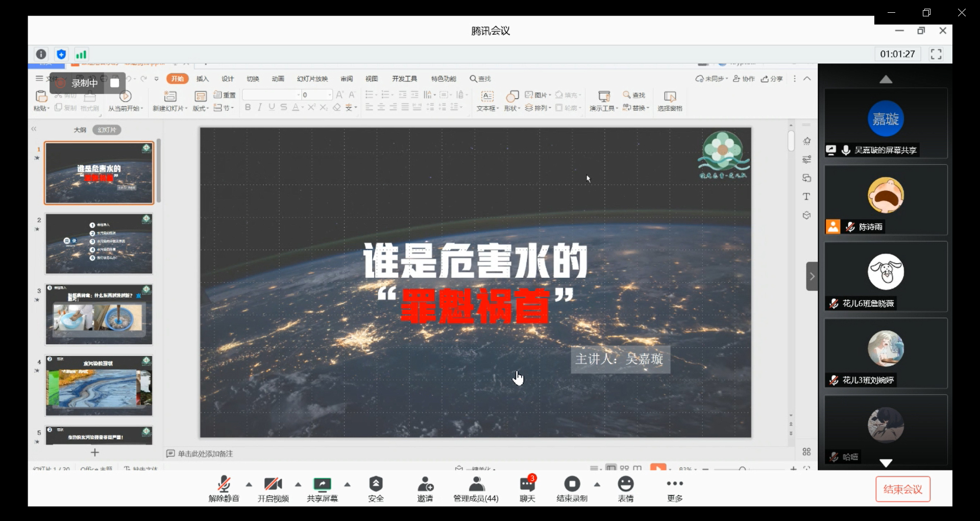Image resolution: width=980 pixels, height=521 pixels.
Task: Click the Share Screen (共享屏幕) button
Action: [322, 489]
